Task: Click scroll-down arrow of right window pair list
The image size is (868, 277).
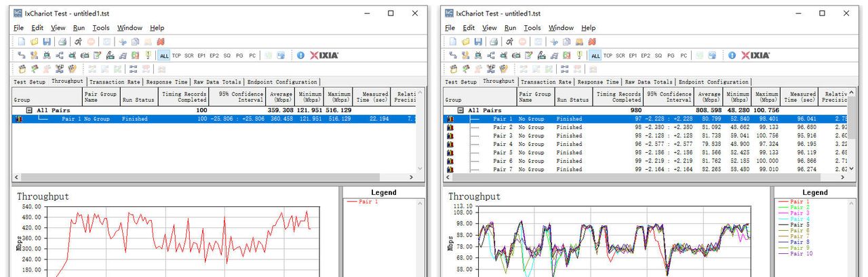Action: [852, 169]
